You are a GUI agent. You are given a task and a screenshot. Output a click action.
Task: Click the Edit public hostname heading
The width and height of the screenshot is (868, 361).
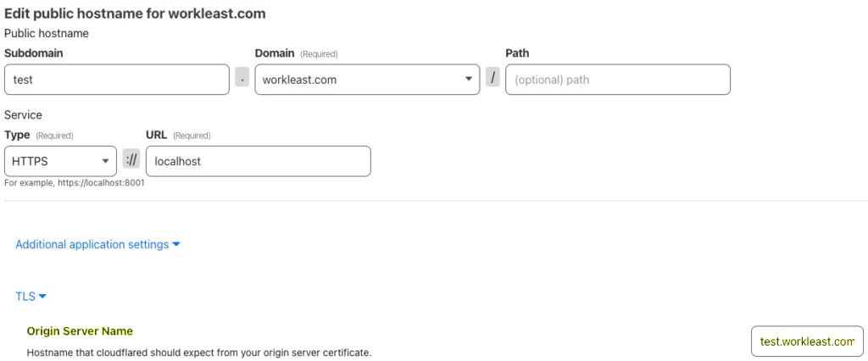point(135,14)
